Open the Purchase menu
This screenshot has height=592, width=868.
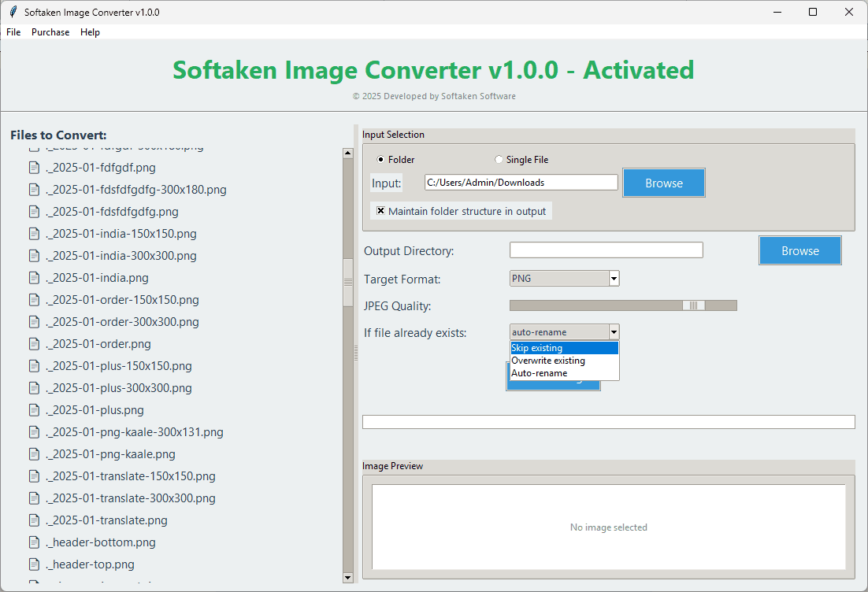[x=50, y=32]
